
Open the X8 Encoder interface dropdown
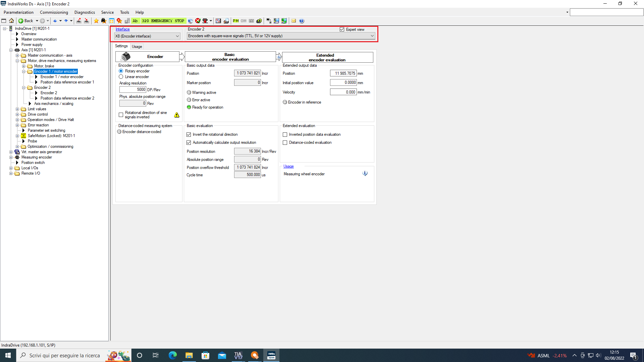[x=177, y=36]
